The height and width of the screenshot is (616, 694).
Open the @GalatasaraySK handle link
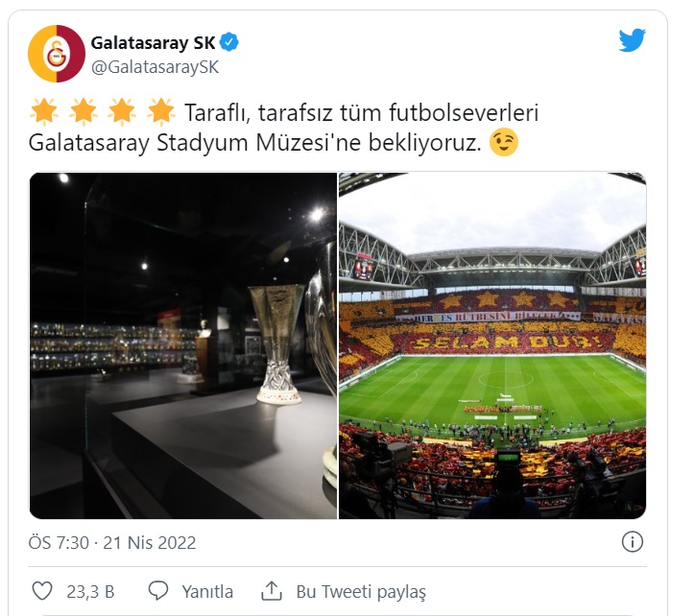tap(155, 67)
